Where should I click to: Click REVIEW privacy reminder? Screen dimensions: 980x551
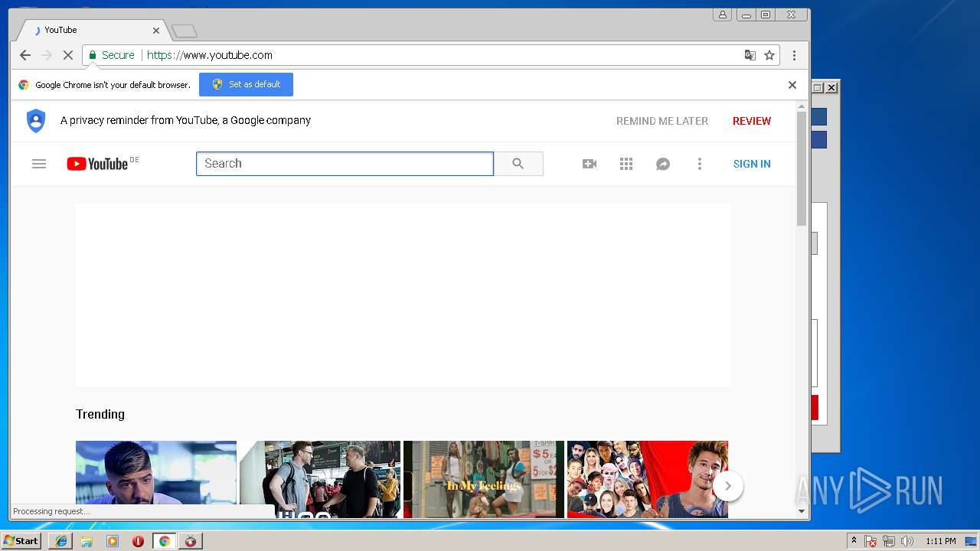tap(752, 121)
